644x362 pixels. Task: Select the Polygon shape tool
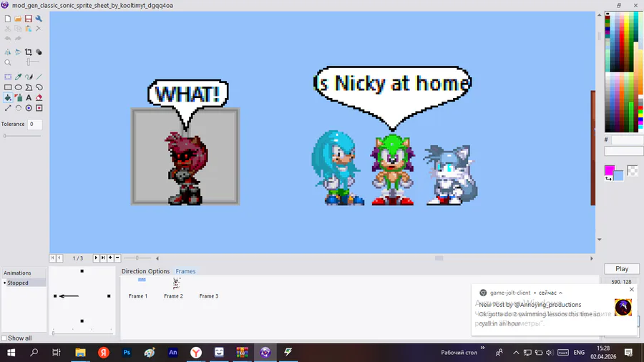(x=29, y=87)
